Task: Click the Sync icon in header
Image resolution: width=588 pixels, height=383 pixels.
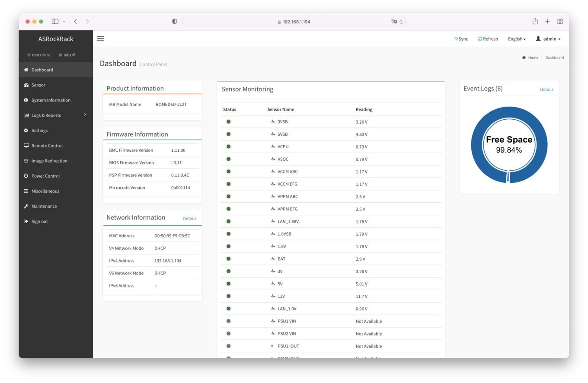Action: 456,39
